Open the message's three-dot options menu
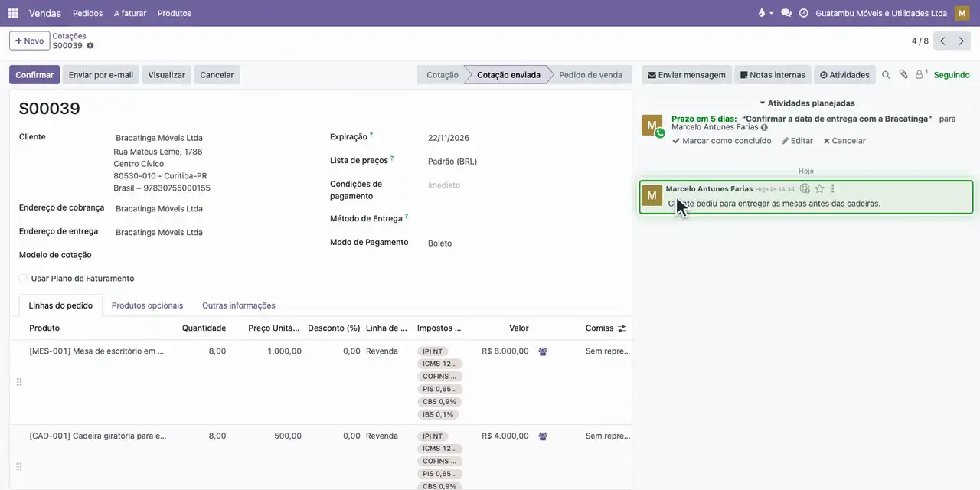Image resolution: width=980 pixels, height=490 pixels. click(x=832, y=188)
